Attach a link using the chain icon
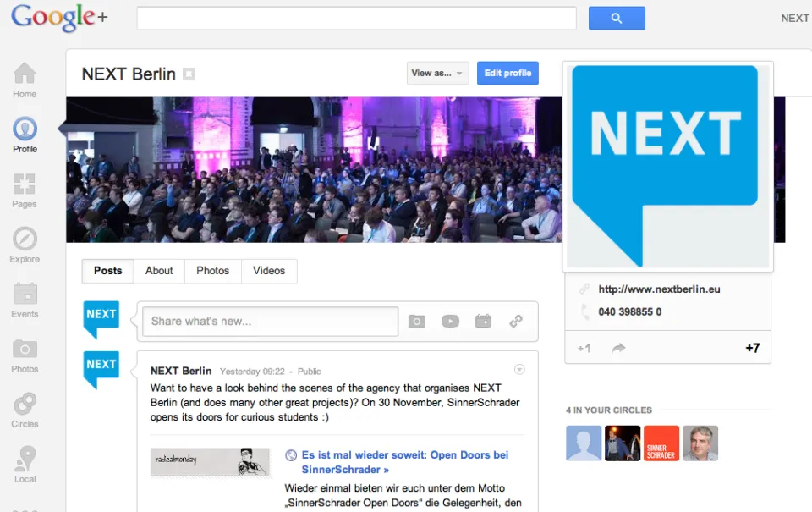Viewport: 812px width, 512px height. [516, 322]
